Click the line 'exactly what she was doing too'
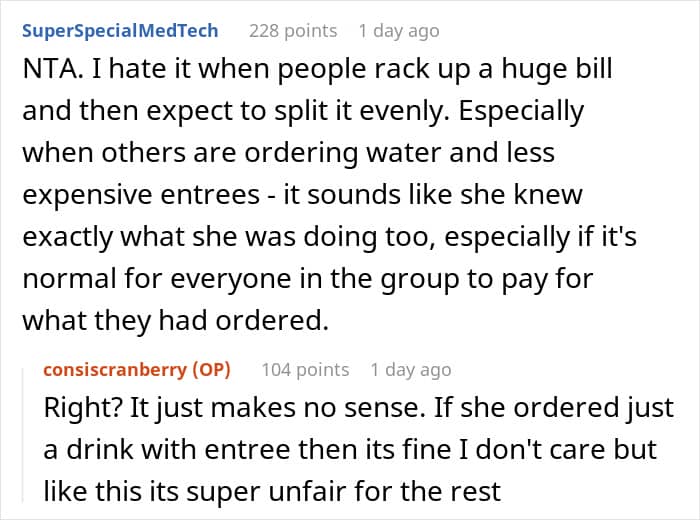The height and width of the screenshot is (520, 700). point(329,237)
